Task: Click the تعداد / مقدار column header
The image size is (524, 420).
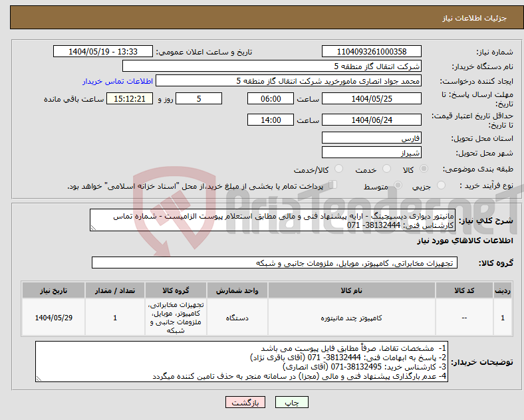Action: pyautogui.click(x=115, y=290)
